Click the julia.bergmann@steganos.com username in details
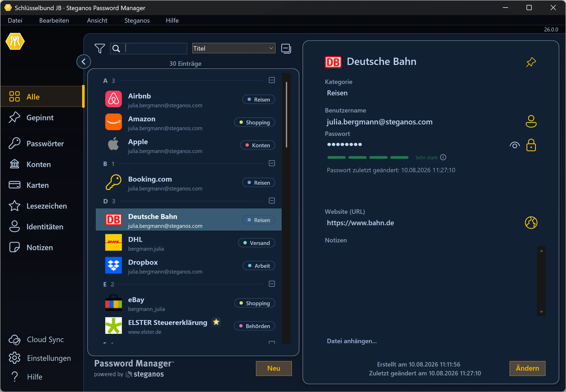This screenshot has height=392, width=566. (379, 122)
